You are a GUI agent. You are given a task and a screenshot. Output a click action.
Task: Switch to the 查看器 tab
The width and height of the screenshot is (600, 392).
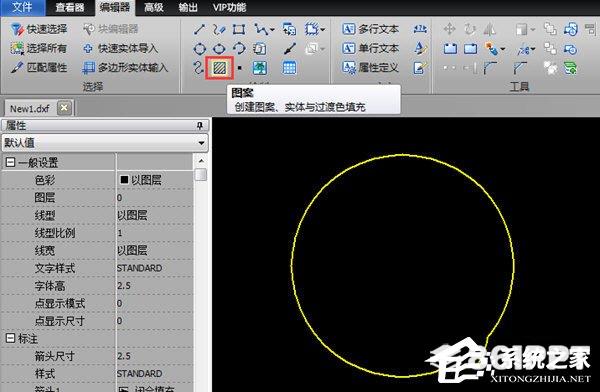tap(69, 7)
